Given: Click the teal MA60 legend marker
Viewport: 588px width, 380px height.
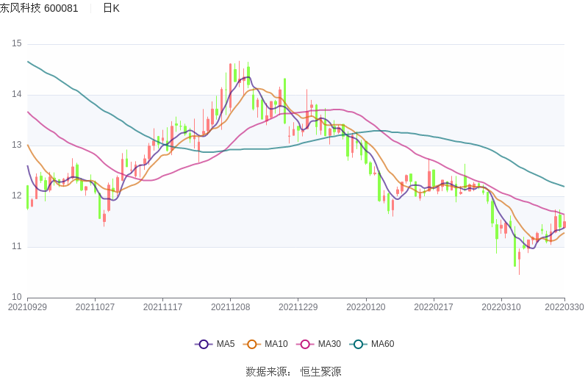Looking at the screenshot, I should [358, 344].
